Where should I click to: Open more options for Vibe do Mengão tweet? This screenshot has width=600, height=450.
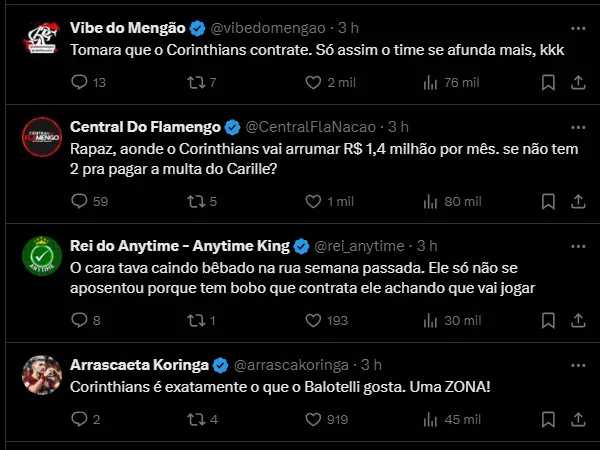tap(577, 25)
